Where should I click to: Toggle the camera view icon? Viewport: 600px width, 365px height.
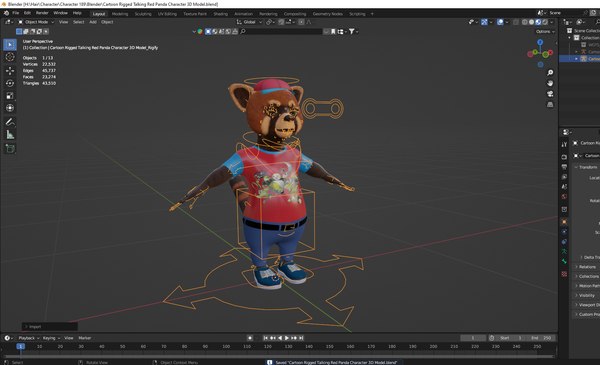point(550,94)
